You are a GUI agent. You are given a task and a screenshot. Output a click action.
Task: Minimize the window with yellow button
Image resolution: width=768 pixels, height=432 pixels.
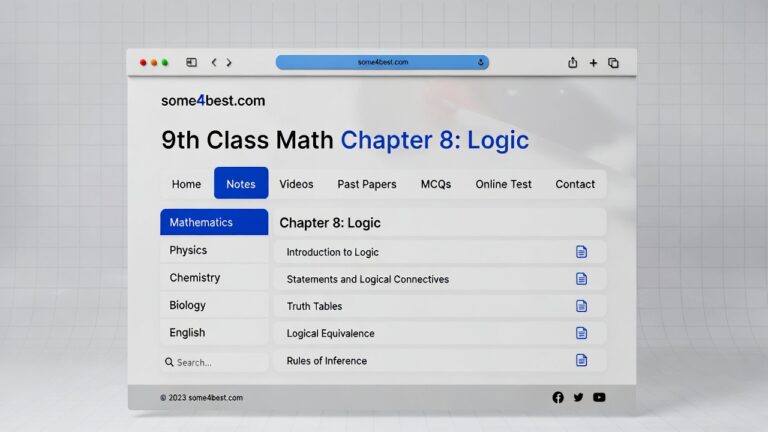[x=154, y=63]
